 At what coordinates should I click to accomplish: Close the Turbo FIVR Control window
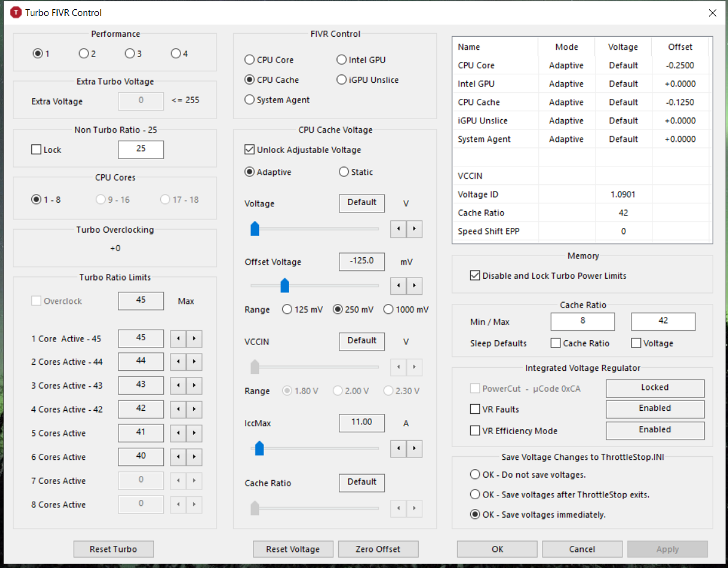(712, 13)
